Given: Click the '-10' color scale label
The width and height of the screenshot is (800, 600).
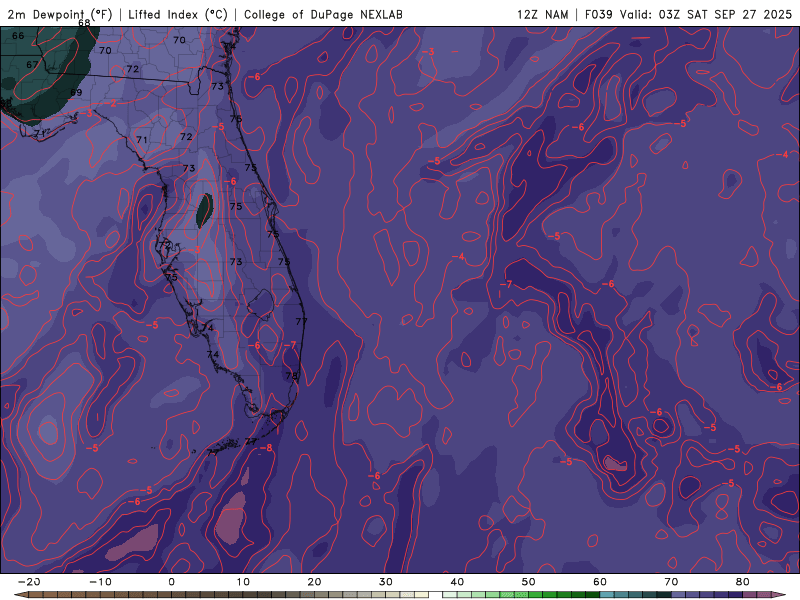Looking at the screenshot, I should [x=100, y=582].
